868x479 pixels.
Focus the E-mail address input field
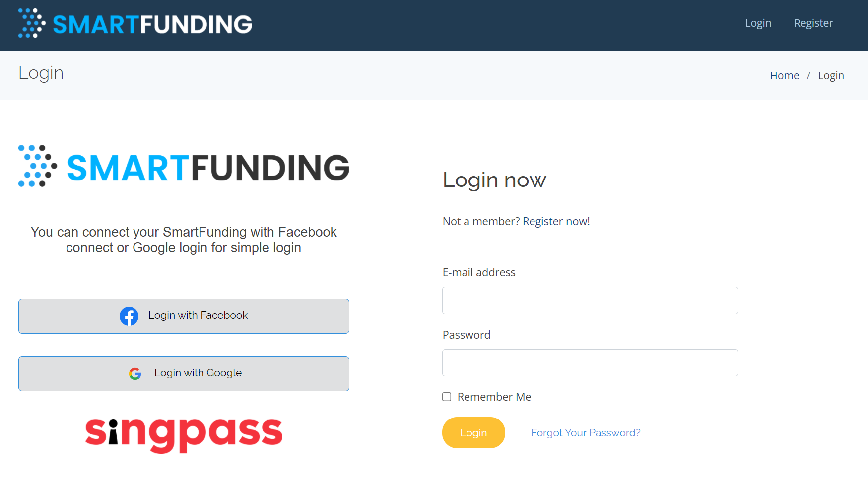[x=590, y=300]
